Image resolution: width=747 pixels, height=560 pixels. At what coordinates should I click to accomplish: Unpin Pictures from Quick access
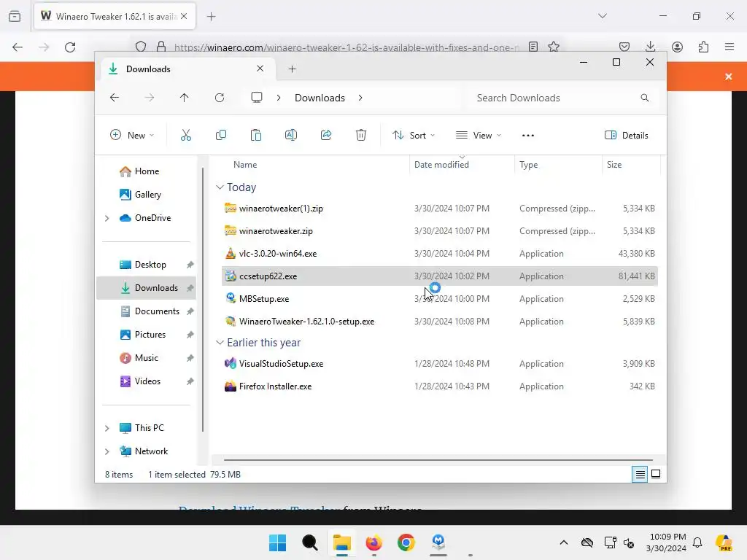190,335
